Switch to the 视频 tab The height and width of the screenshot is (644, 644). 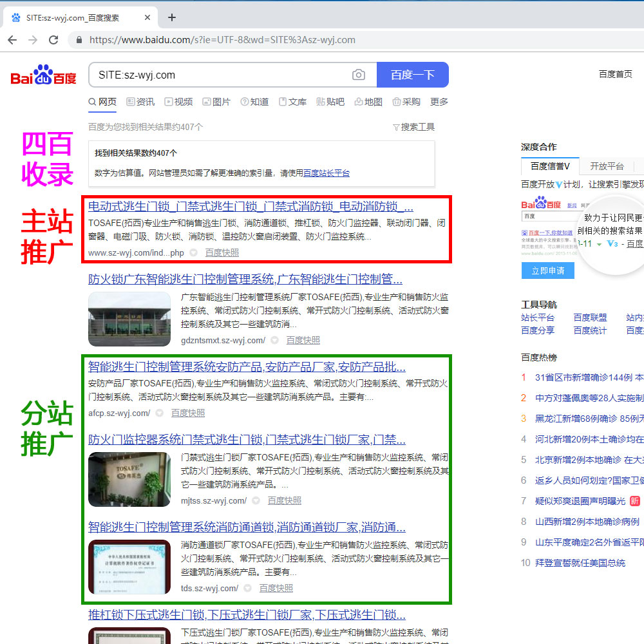point(178,102)
